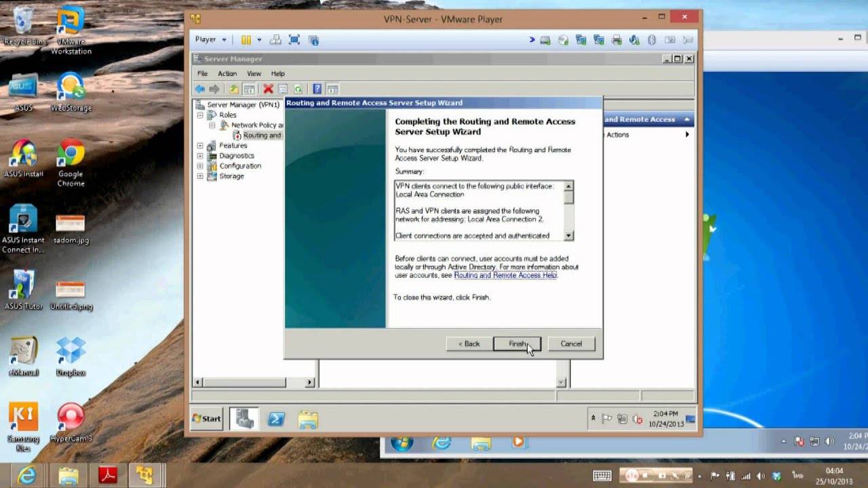Open Windows PowerShell from VM taskbar

point(276,420)
